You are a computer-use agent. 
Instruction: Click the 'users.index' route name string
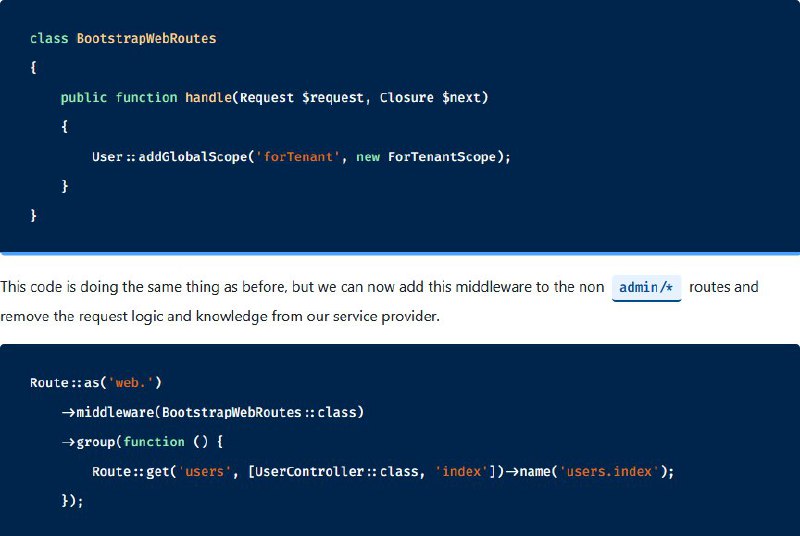point(609,471)
